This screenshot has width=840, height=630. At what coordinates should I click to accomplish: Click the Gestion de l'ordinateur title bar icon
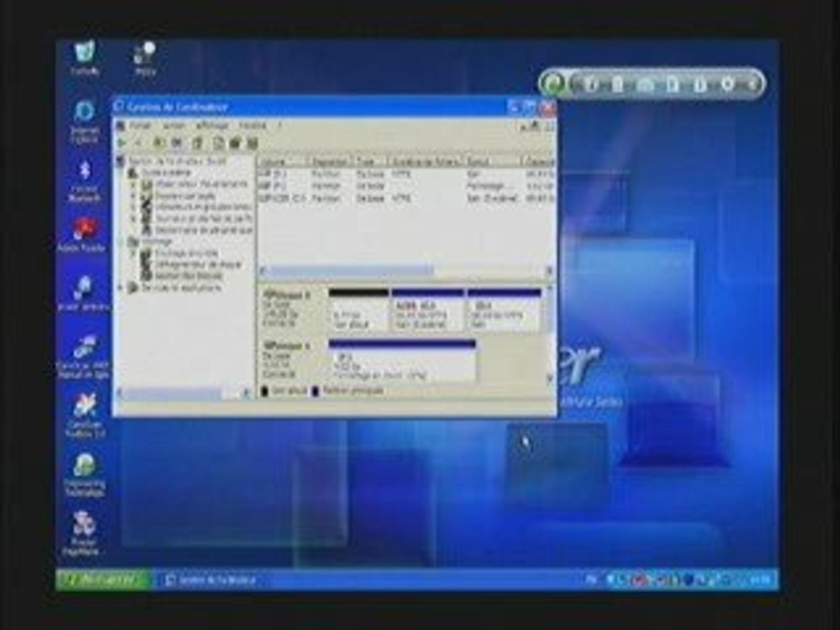point(120,107)
